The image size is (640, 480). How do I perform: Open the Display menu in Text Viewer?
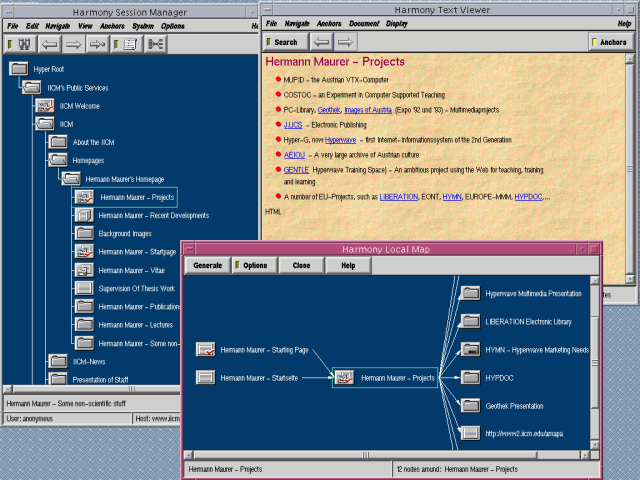397,24
